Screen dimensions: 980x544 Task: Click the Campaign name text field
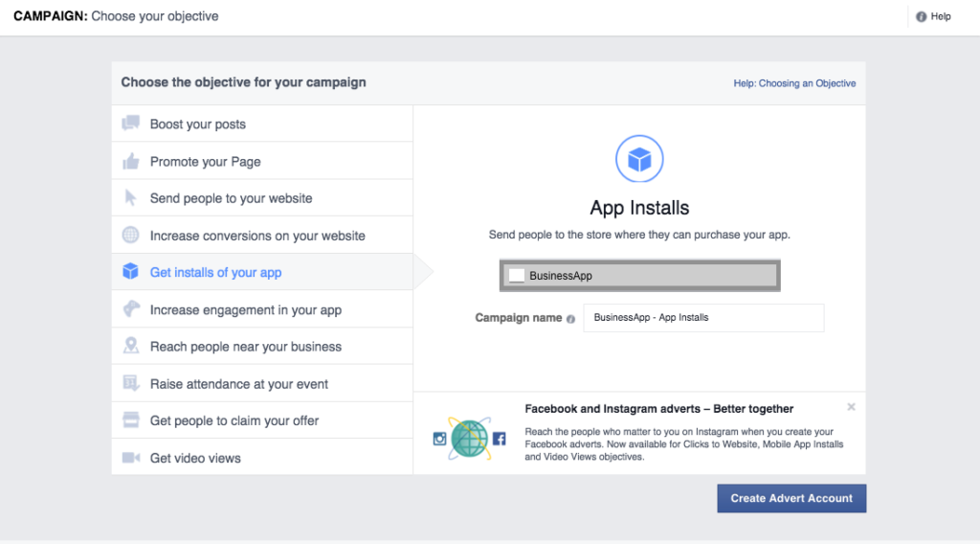[x=702, y=318]
